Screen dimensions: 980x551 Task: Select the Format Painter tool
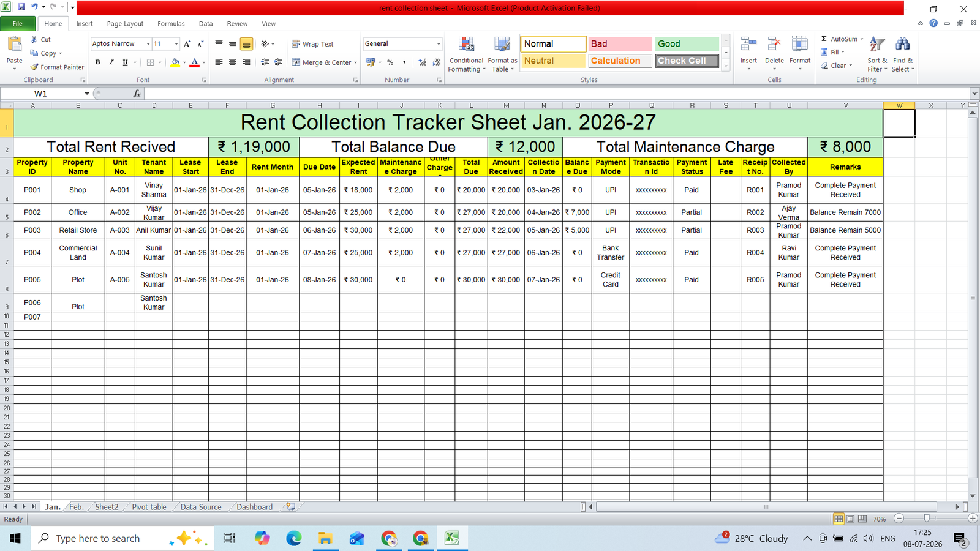57,67
